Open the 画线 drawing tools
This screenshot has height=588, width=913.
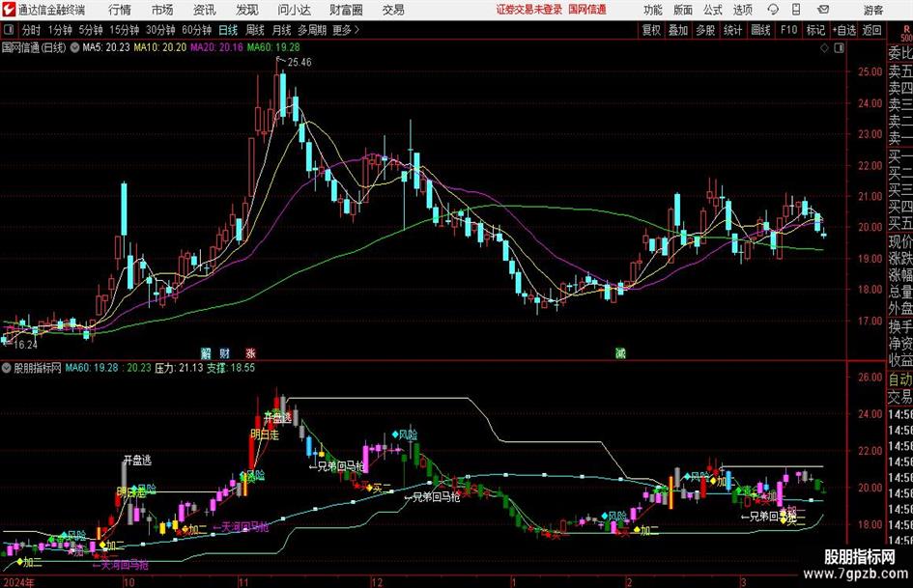tap(760, 30)
